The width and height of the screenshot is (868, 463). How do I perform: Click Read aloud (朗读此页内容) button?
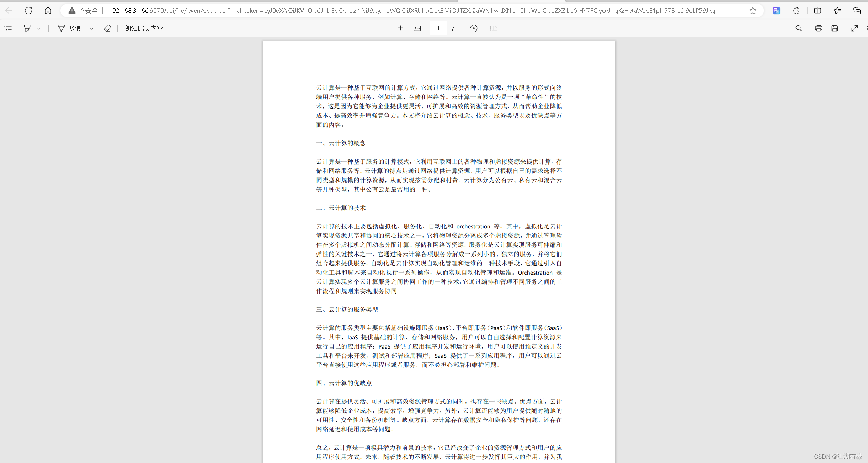(x=144, y=28)
